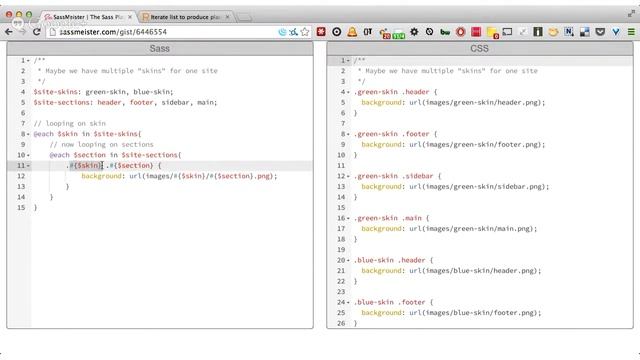The image size is (640, 360).
Task: Click line number 19 in the CSS gutter
Action: (341, 249)
